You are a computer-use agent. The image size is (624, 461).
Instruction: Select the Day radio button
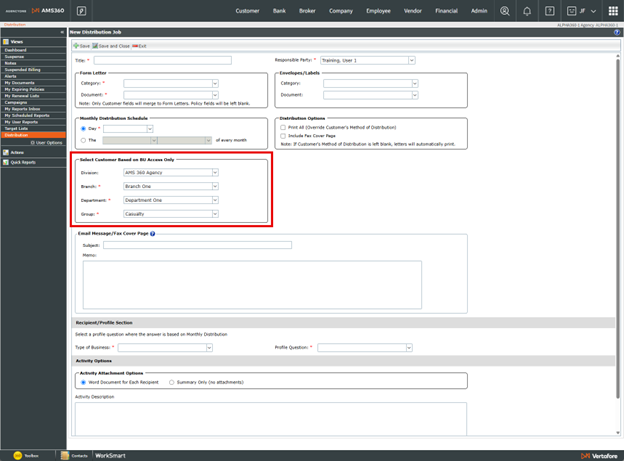pos(83,129)
